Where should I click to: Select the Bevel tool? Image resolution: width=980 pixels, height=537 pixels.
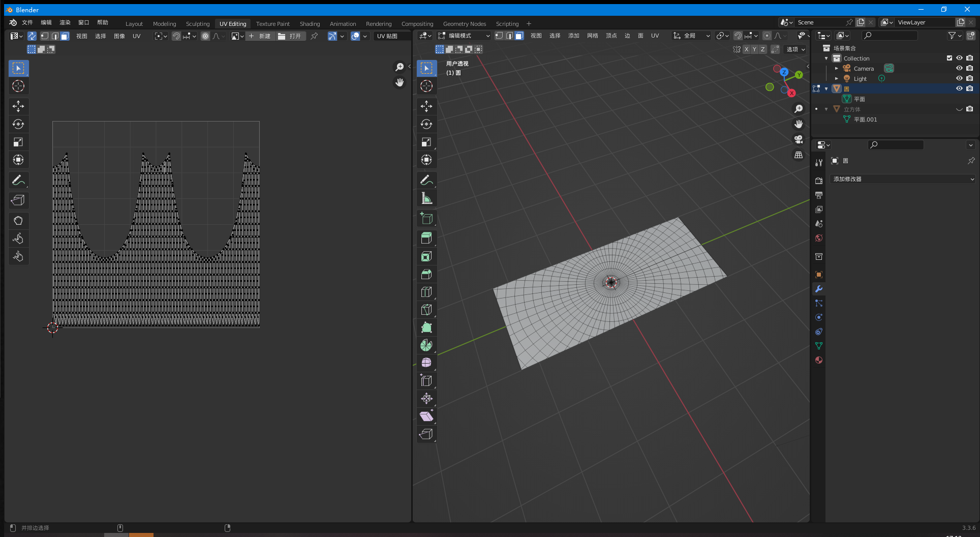426,274
